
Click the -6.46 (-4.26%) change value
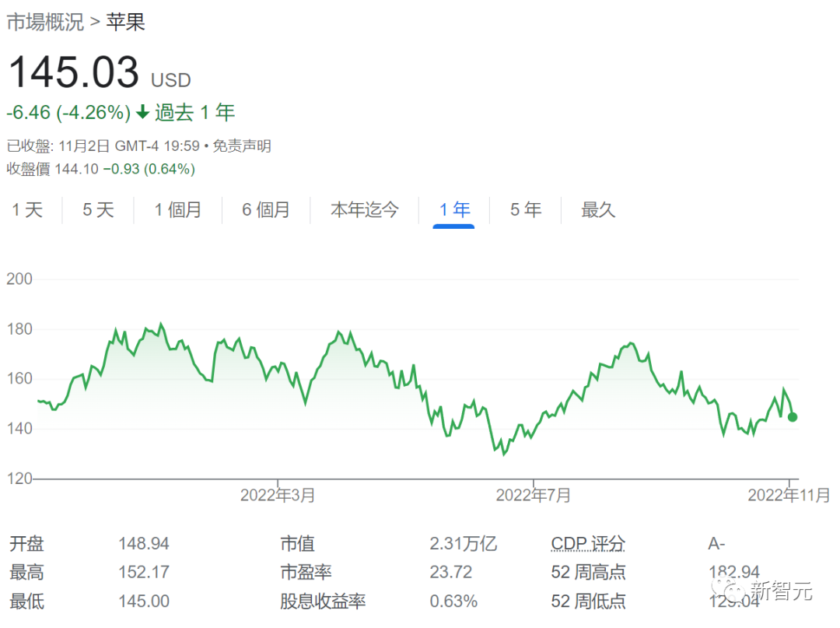(x=68, y=113)
